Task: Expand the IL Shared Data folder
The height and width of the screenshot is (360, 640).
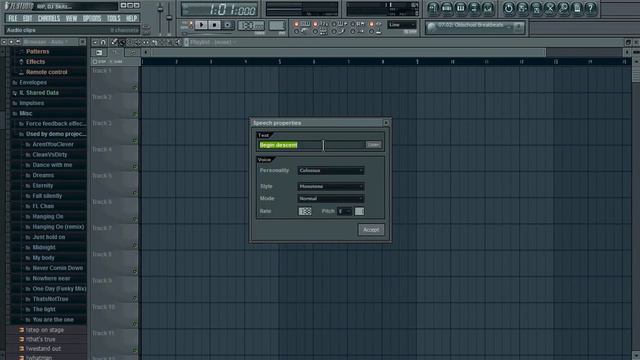Action: click(39, 93)
